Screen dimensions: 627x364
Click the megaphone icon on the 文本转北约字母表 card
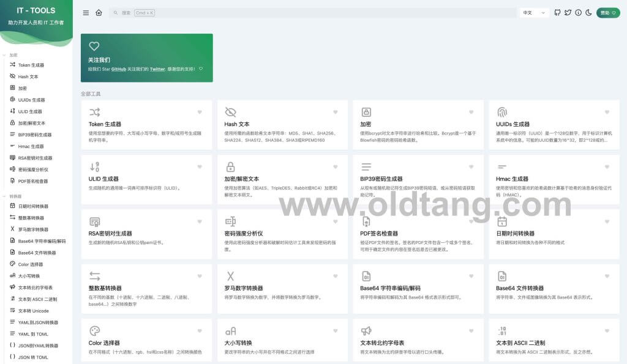coord(366,331)
